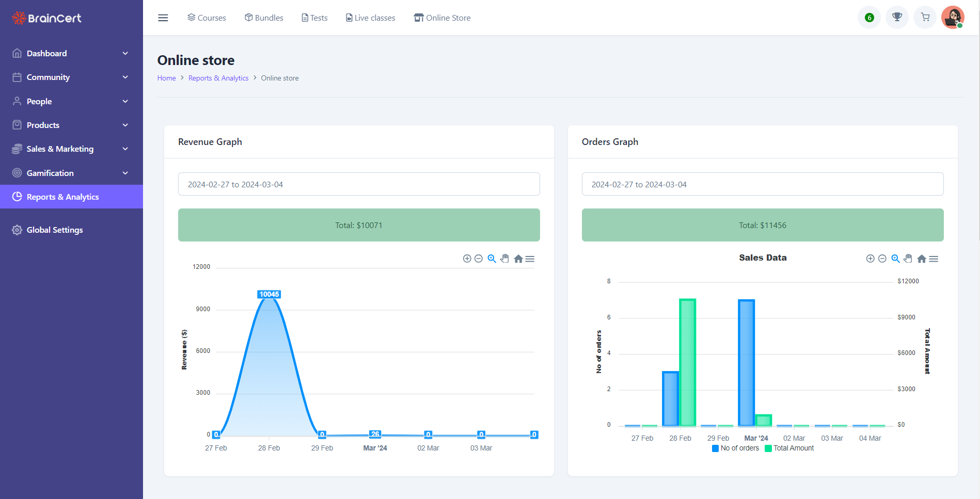Open the trophy achievements icon
The width and height of the screenshot is (980, 499).
click(897, 18)
